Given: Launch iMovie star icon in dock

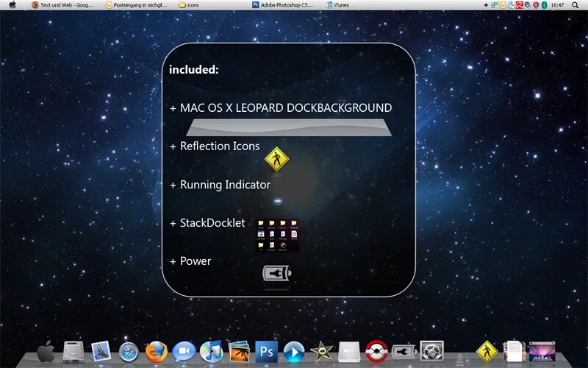Looking at the screenshot, I should point(322,352).
